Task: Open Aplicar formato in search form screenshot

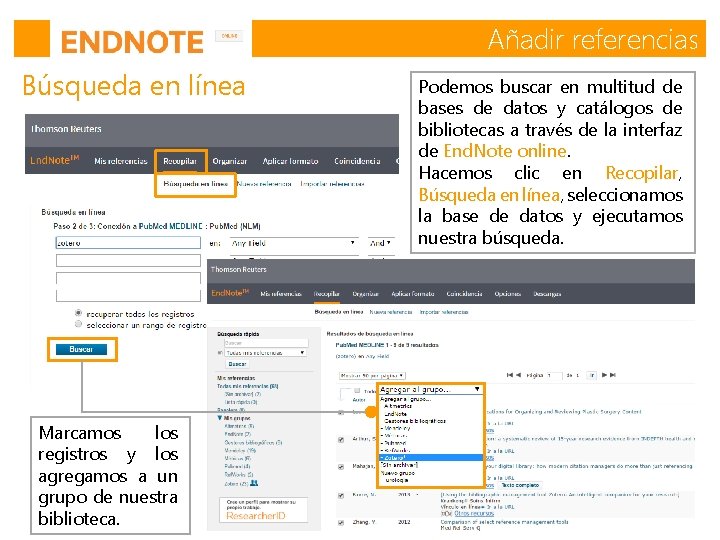Action: [x=290, y=161]
